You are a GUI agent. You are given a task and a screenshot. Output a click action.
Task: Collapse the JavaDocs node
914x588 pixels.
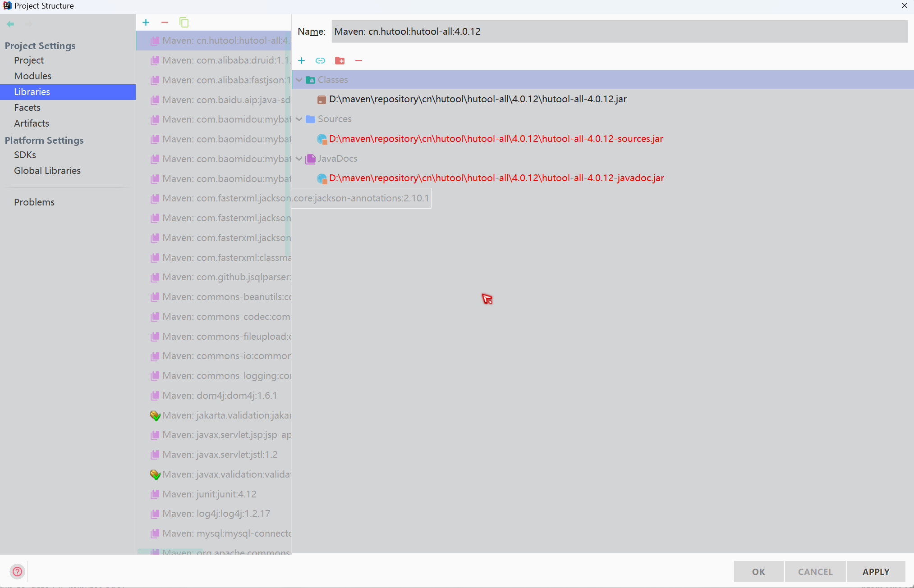pos(299,159)
